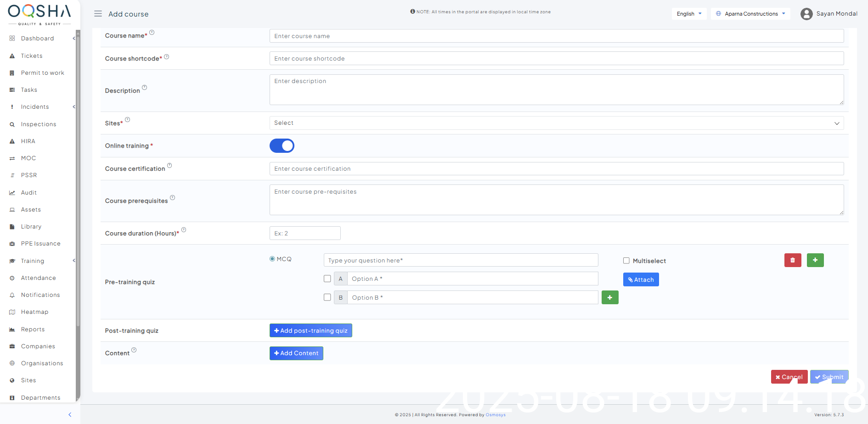Expand the Aparna Constructions organisation dropdown
Viewport: 868px width, 424px height.
click(x=750, y=14)
